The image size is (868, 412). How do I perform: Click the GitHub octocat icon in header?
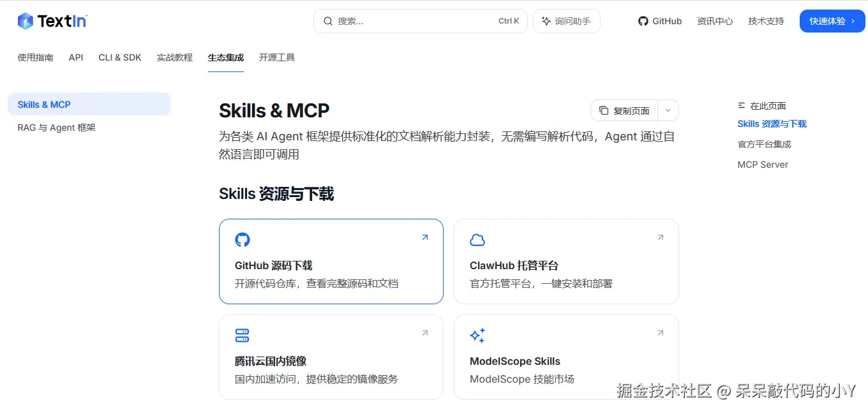pyautogui.click(x=643, y=21)
